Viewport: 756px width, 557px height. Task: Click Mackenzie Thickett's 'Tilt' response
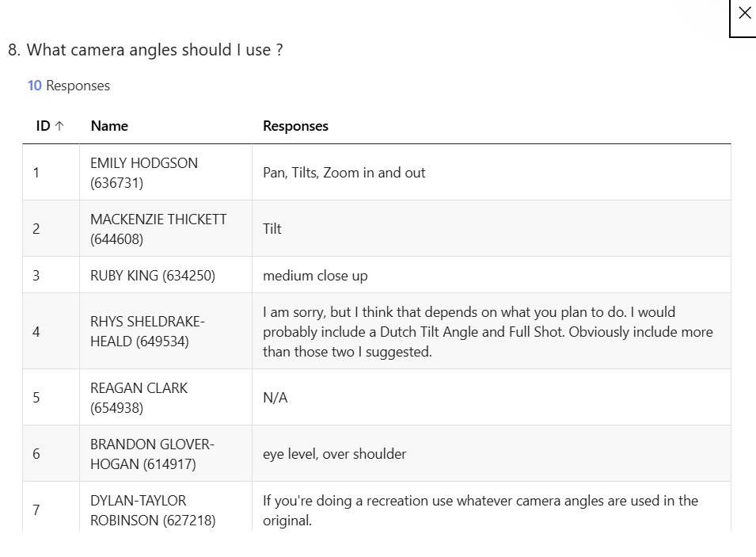point(272,229)
